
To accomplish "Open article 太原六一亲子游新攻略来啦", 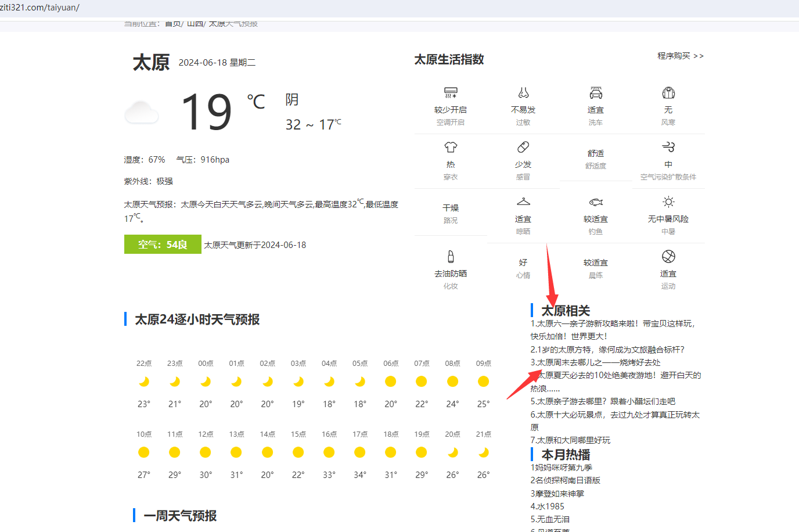I will pyautogui.click(x=613, y=330).
